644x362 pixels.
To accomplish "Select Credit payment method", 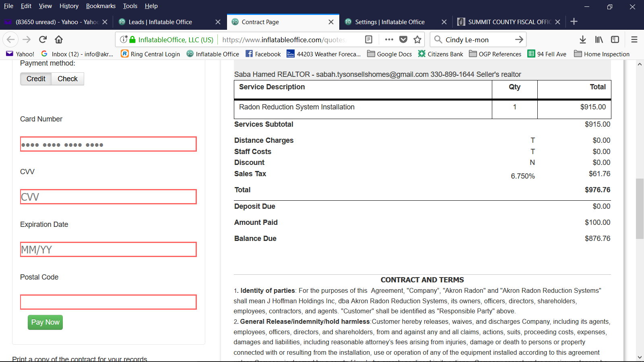I will point(36,79).
